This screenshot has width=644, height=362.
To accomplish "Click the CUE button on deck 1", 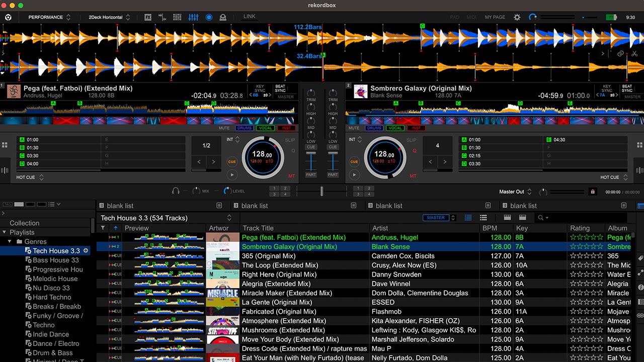I will point(232,161).
